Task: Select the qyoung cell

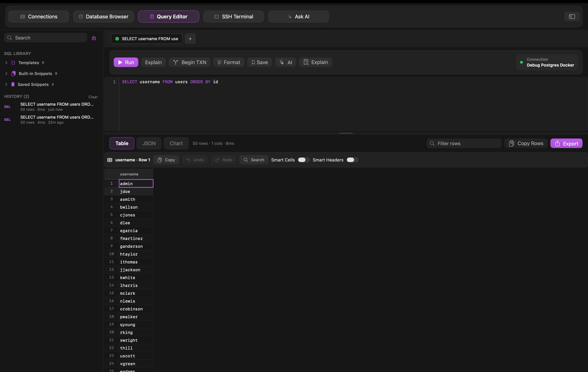Action: coord(136,325)
